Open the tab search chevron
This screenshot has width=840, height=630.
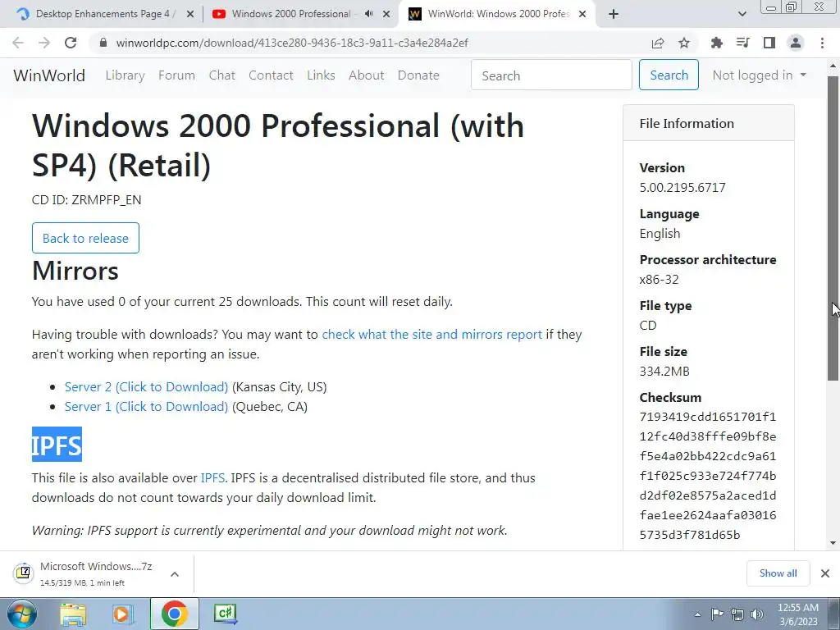[x=742, y=14]
